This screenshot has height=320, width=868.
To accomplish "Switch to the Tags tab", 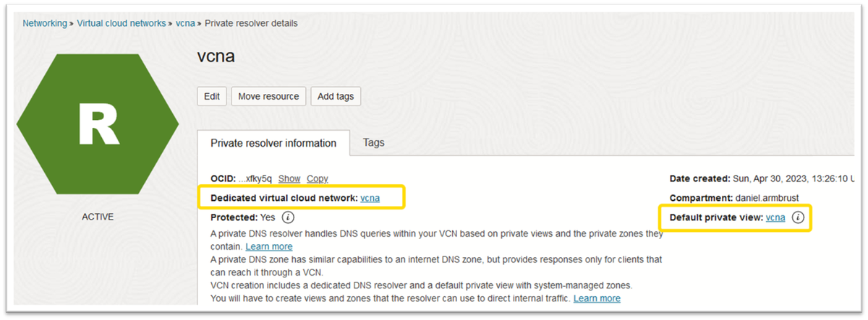I will 373,142.
